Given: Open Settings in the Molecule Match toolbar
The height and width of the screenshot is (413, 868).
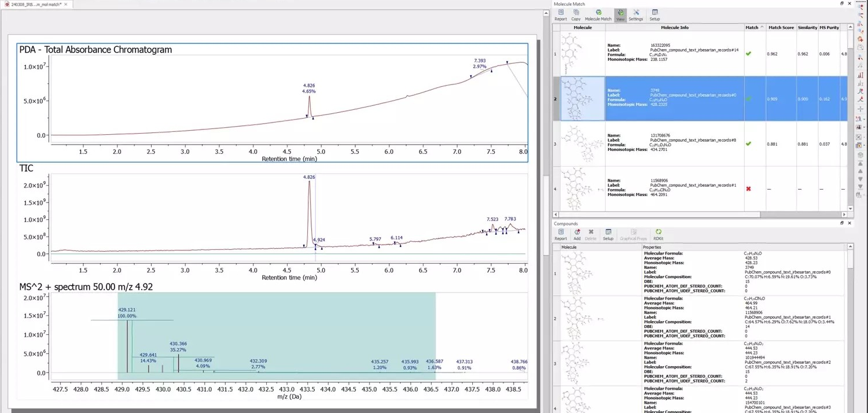Looking at the screenshot, I should [x=635, y=14].
